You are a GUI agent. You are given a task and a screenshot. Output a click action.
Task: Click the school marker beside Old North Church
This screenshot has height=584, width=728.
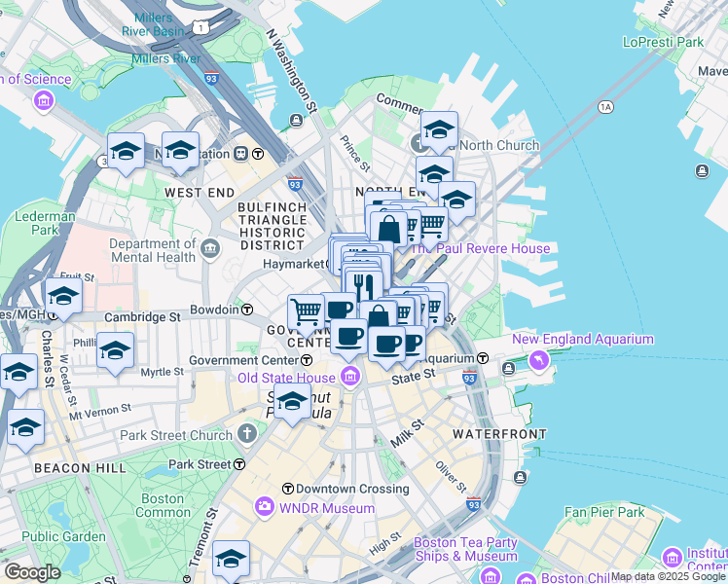tap(439, 131)
